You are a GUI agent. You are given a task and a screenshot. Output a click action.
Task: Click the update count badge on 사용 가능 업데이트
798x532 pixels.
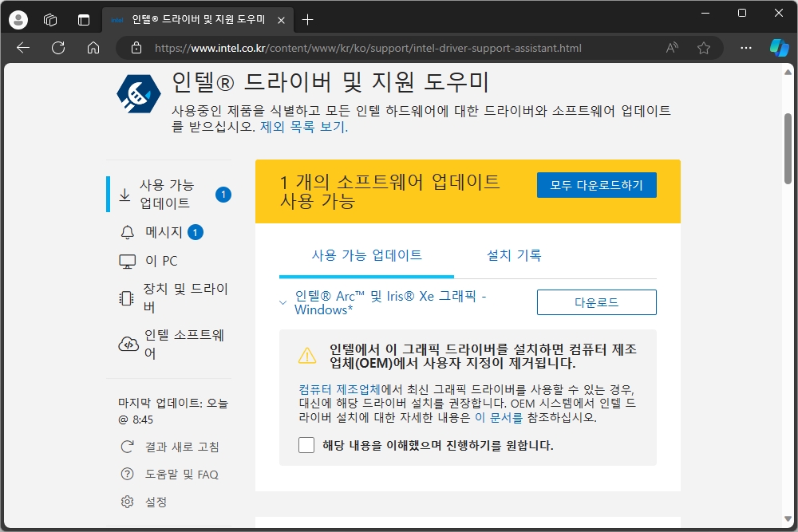coord(223,195)
